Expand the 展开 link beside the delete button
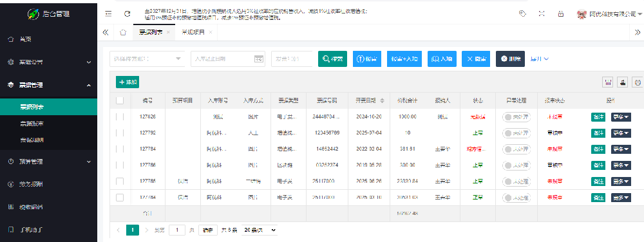 tap(539, 59)
